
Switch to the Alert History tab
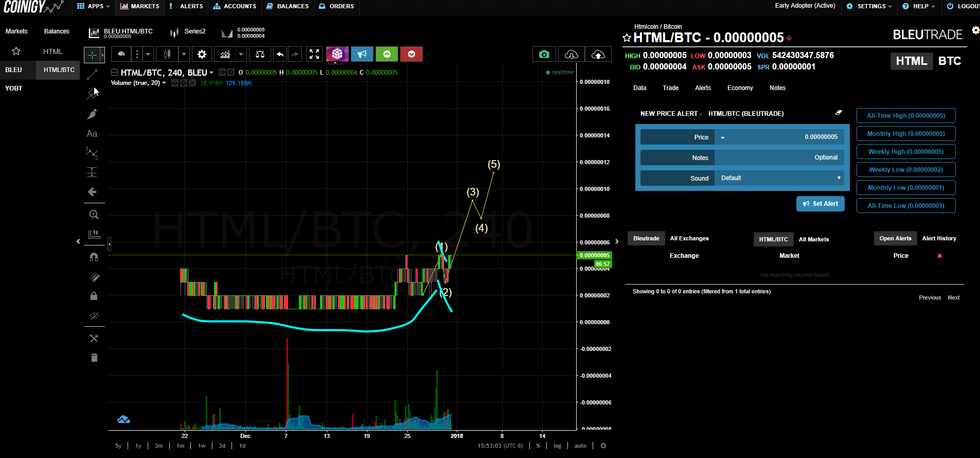coord(939,238)
